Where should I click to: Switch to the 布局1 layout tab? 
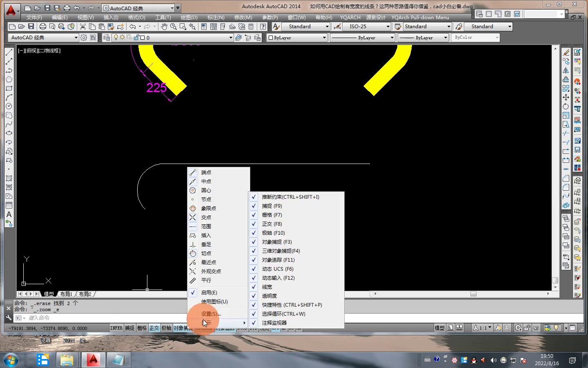pyautogui.click(x=66, y=294)
